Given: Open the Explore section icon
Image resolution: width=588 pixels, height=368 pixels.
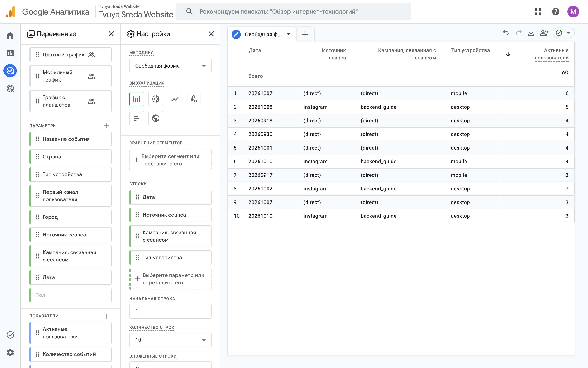Looking at the screenshot, I should (10, 71).
